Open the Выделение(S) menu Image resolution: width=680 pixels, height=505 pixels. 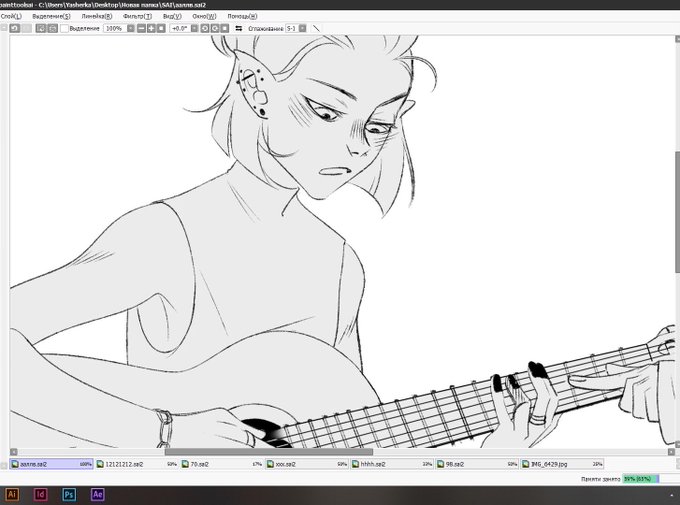(51, 16)
